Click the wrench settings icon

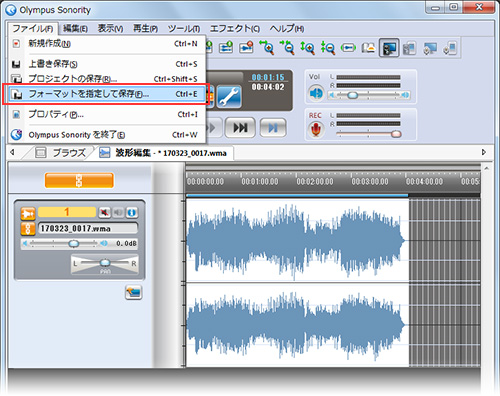229,97
